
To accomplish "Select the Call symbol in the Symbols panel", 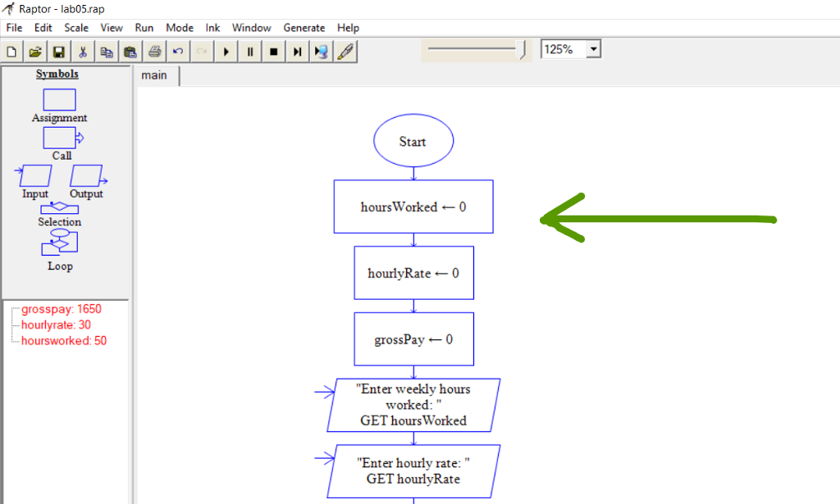I will tap(58, 139).
